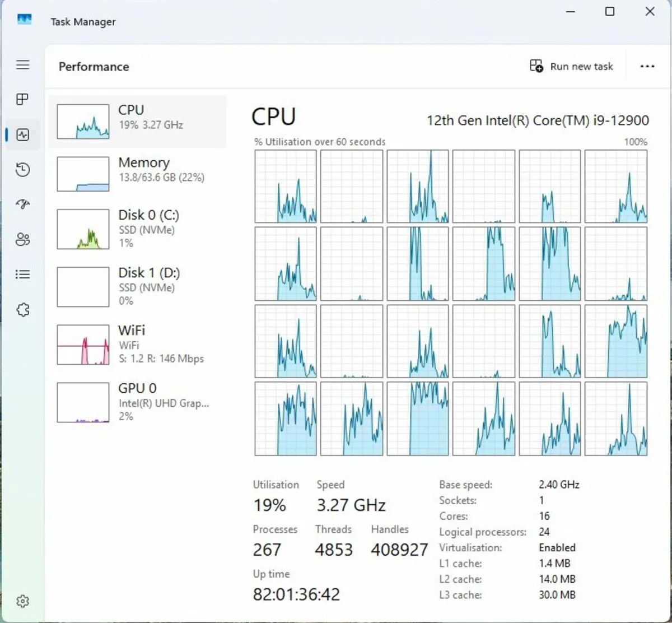Click the Task Manager app icon in title bar

coord(25,20)
